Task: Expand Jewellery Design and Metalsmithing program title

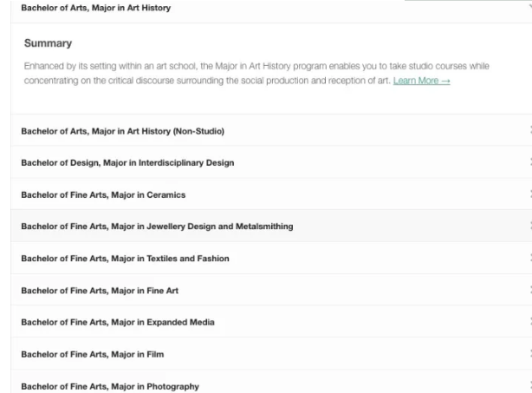Action: click(x=157, y=226)
